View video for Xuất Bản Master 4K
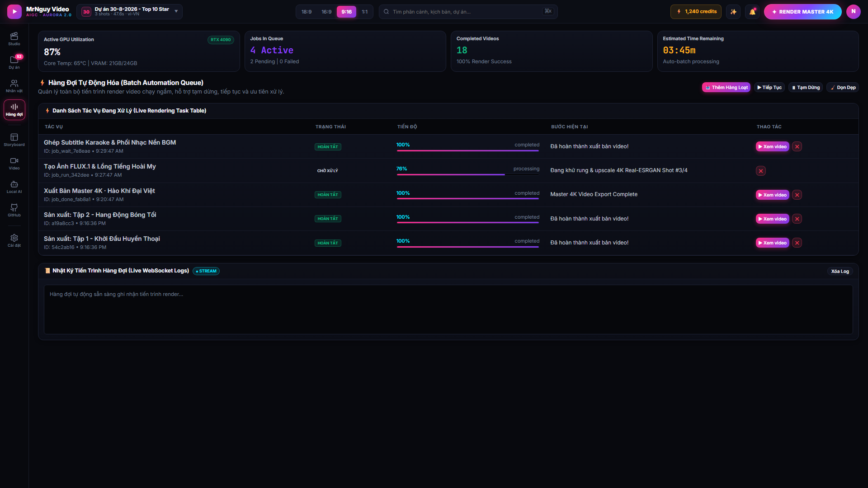Viewport: 868px width, 488px height. 772,195
